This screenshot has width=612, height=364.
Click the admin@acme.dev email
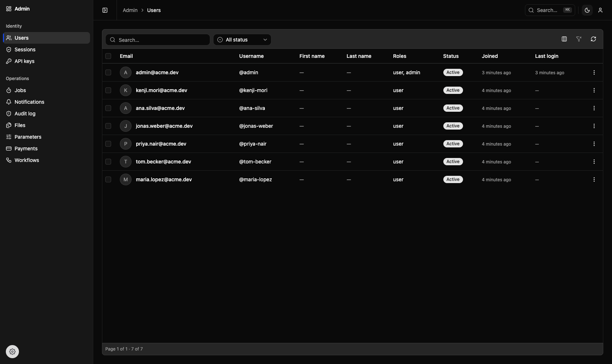pos(157,72)
